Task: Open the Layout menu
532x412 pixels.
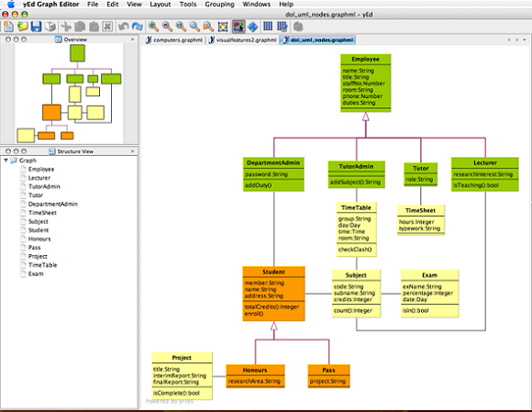Action: pos(161,5)
